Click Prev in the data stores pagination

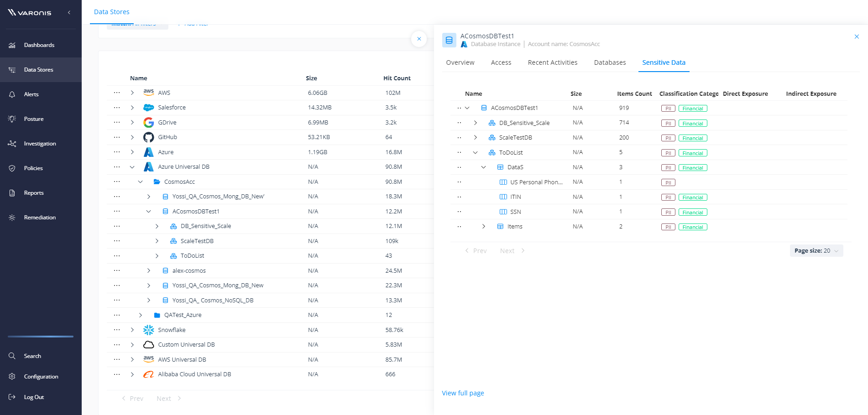(x=132, y=399)
